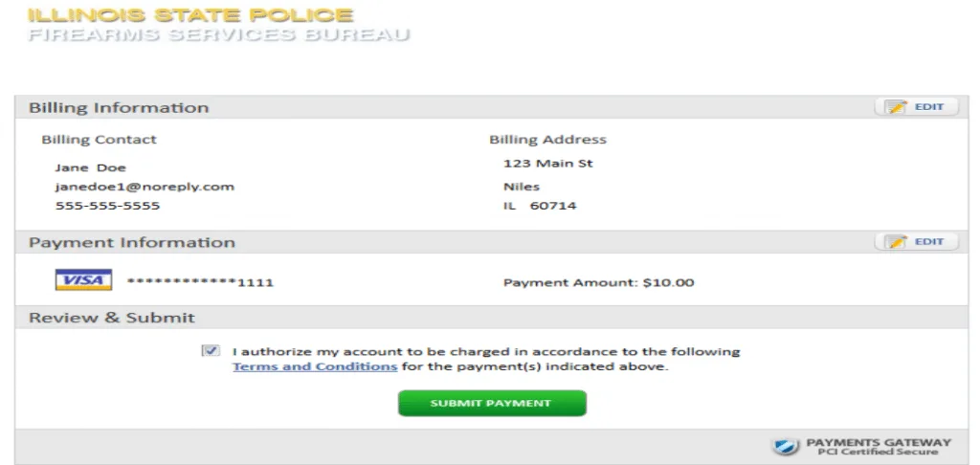Click the Payments Gateway shield icon
Image resolution: width=980 pixels, height=465 pixels.
coord(785,447)
